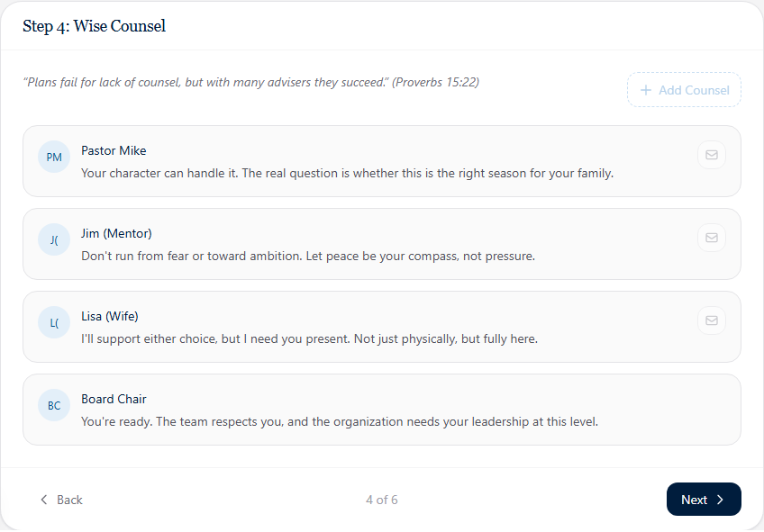Click the plus icon inside Add Counsel
The height and width of the screenshot is (532, 764).
pos(645,89)
